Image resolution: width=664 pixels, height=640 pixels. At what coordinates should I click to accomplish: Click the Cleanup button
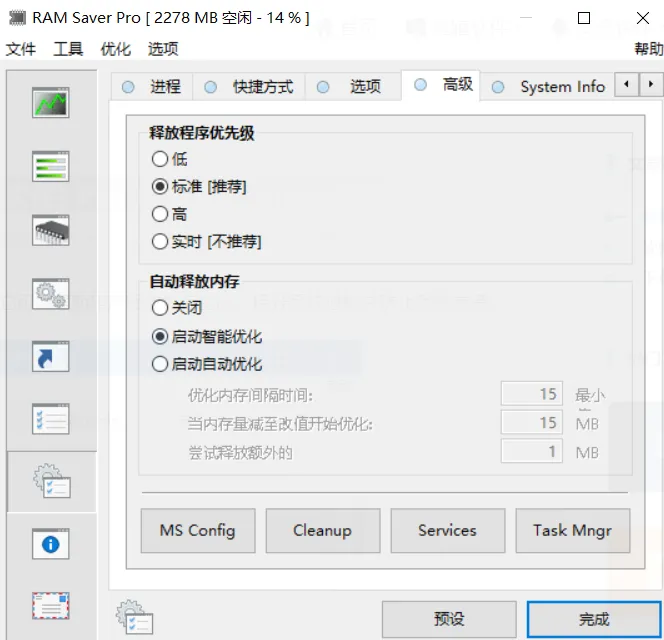click(x=323, y=530)
